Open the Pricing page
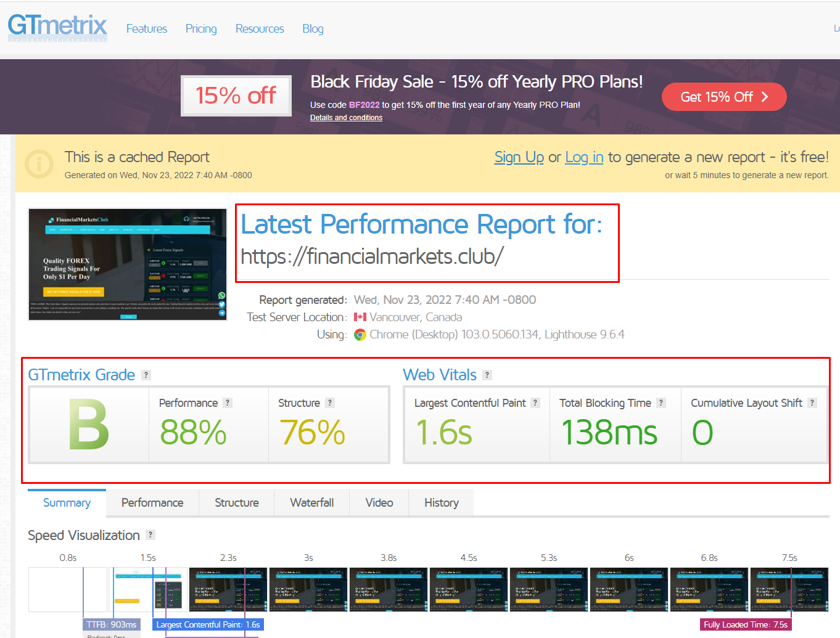 [201, 29]
